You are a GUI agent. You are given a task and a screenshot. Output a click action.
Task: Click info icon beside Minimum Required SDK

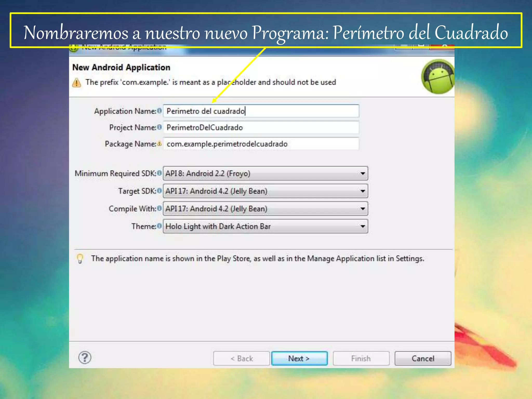(x=159, y=173)
